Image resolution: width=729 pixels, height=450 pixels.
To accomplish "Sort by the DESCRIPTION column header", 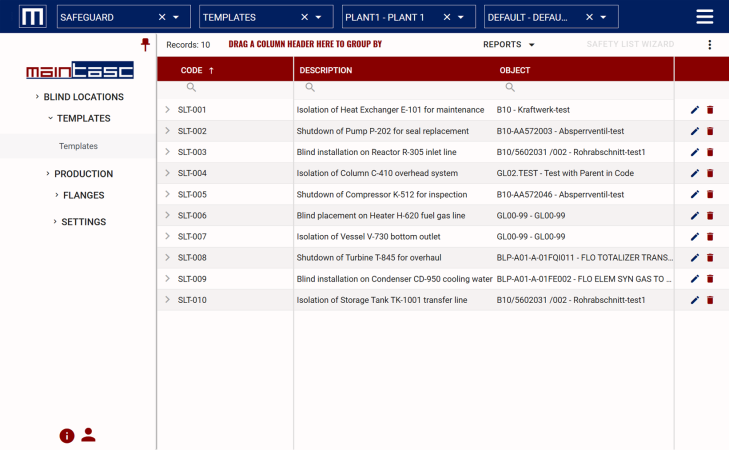I will pyautogui.click(x=325, y=70).
